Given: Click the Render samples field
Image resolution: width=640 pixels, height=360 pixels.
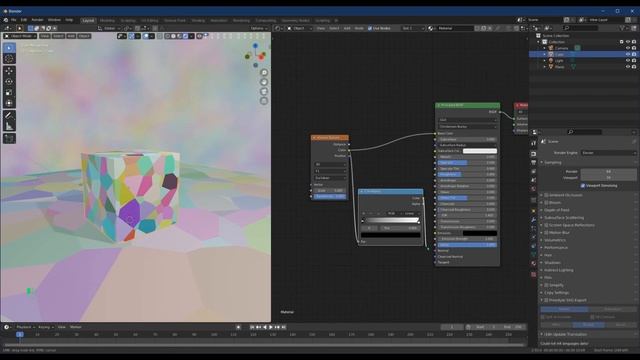Looking at the screenshot, I should (608, 171).
